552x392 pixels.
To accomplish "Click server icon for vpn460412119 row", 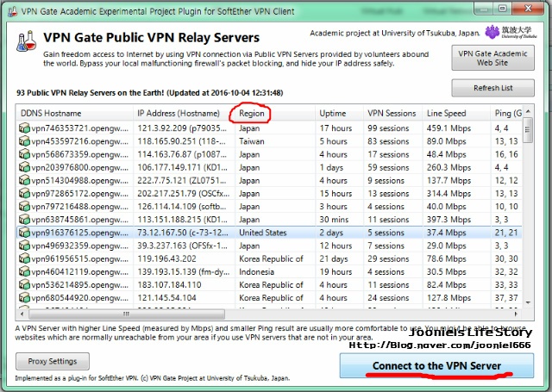I will (x=24, y=271).
